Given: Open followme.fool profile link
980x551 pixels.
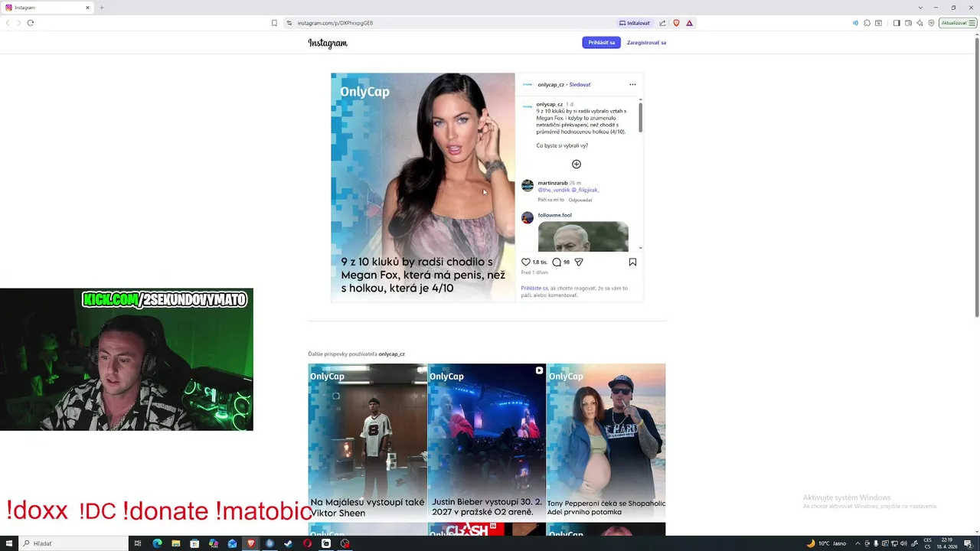Looking at the screenshot, I should [554, 215].
